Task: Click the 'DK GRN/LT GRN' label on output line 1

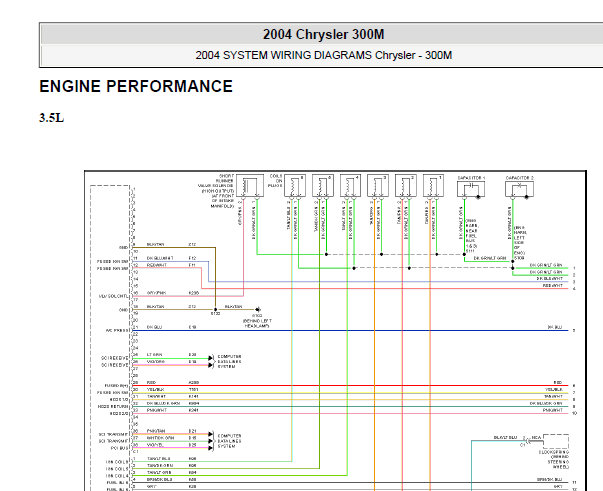Action: pyautogui.click(x=546, y=265)
